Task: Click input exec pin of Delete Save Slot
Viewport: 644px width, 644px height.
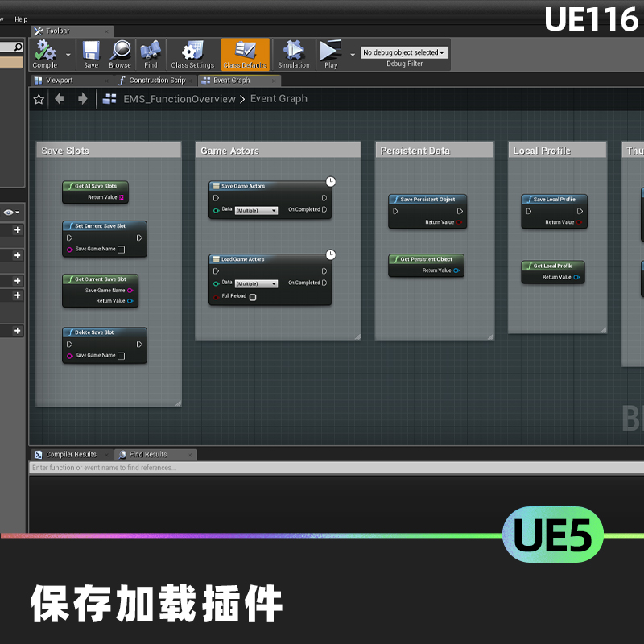Action: (x=69, y=345)
